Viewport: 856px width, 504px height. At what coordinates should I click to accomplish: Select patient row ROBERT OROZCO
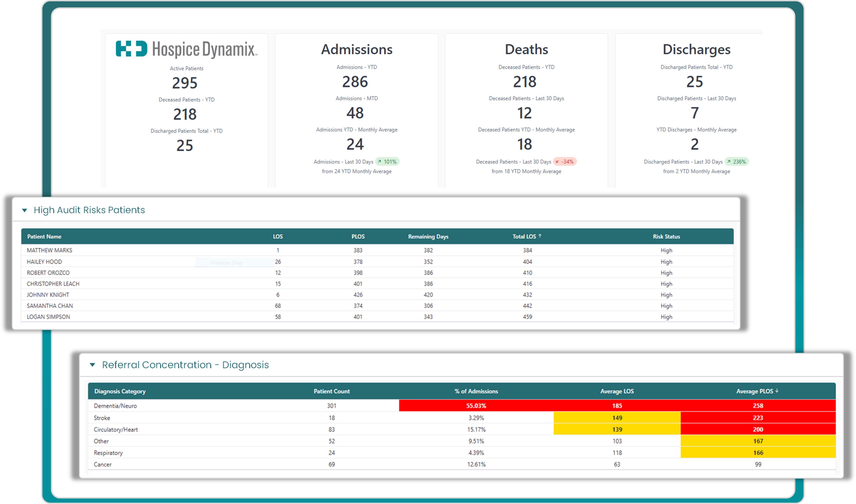[x=377, y=273]
